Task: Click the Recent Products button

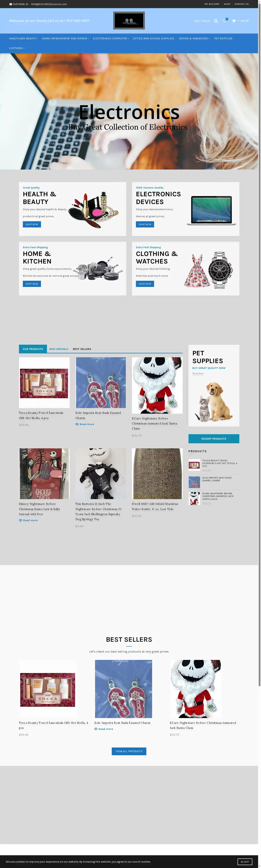Action: click(214, 439)
